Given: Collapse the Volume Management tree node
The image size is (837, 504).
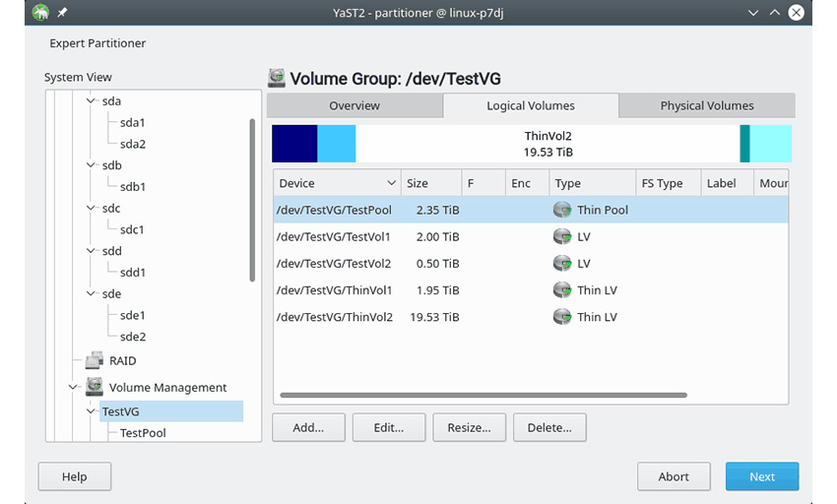Looking at the screenshot, I should (x=73, y=388).
